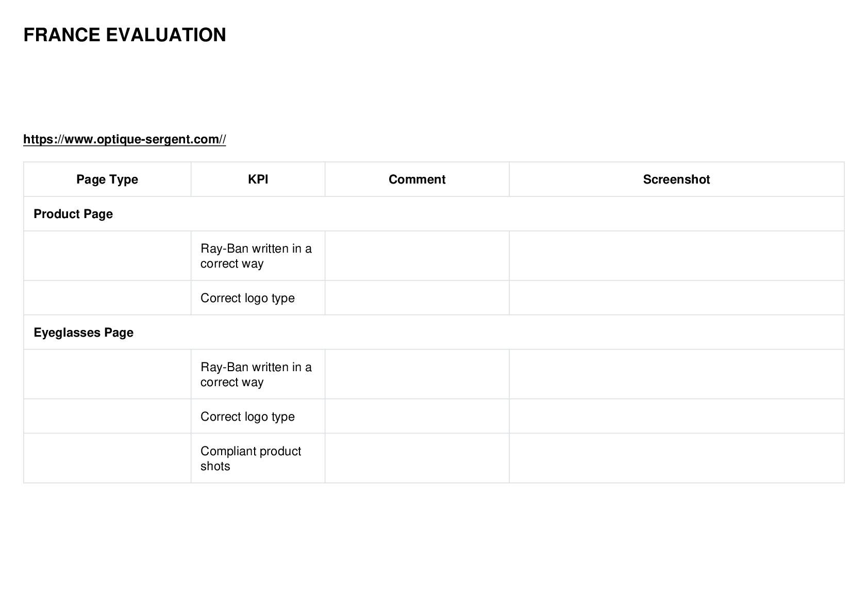Click the Comment column header

pyautogui.click(x=417, y=179)
